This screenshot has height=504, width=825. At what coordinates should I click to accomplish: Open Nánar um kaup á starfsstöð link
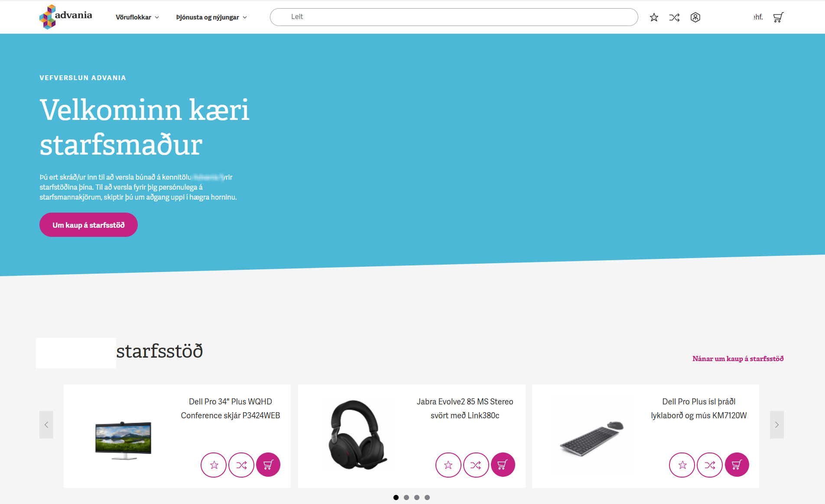(737, 359)
